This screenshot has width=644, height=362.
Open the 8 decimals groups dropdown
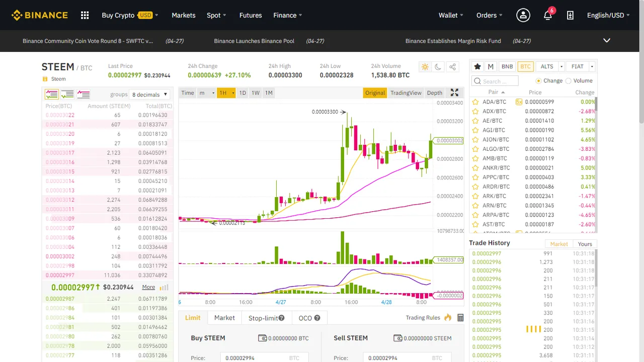149,95
